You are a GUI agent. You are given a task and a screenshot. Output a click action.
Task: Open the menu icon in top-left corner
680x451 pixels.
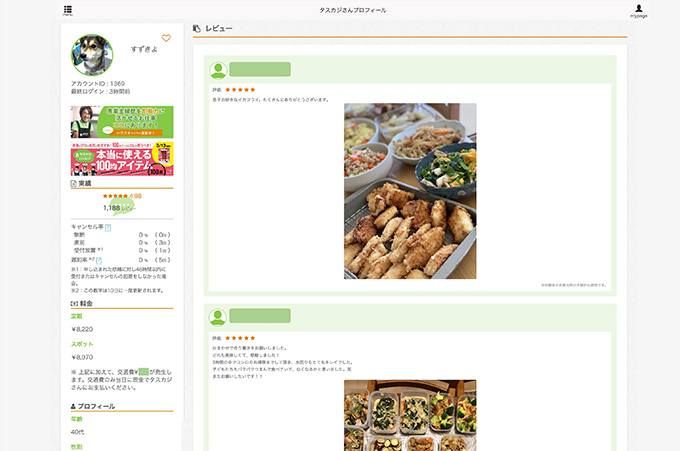(x=68, y=10)
